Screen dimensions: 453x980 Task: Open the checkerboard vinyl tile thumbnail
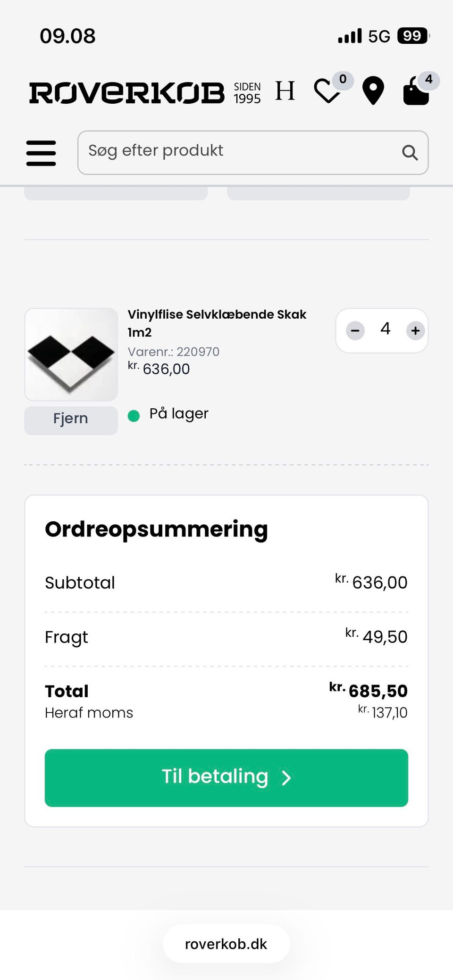tap(71, 354)
